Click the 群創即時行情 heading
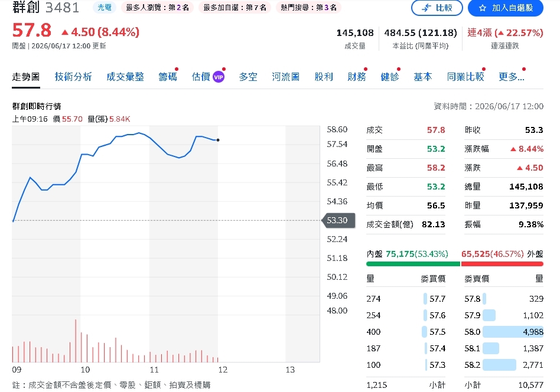Viewport: 560px width, 392px height. click(37, 106)
